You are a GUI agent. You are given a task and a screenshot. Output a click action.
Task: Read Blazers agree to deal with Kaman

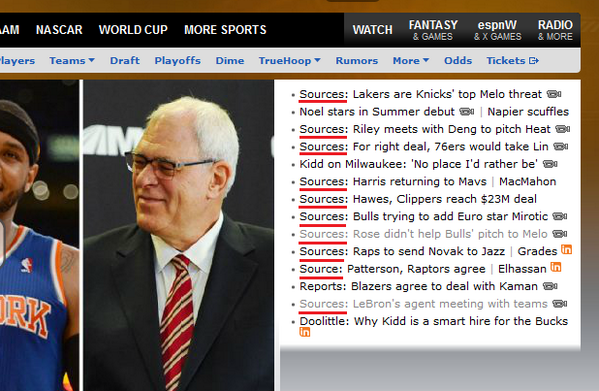[x=418, y=286]
